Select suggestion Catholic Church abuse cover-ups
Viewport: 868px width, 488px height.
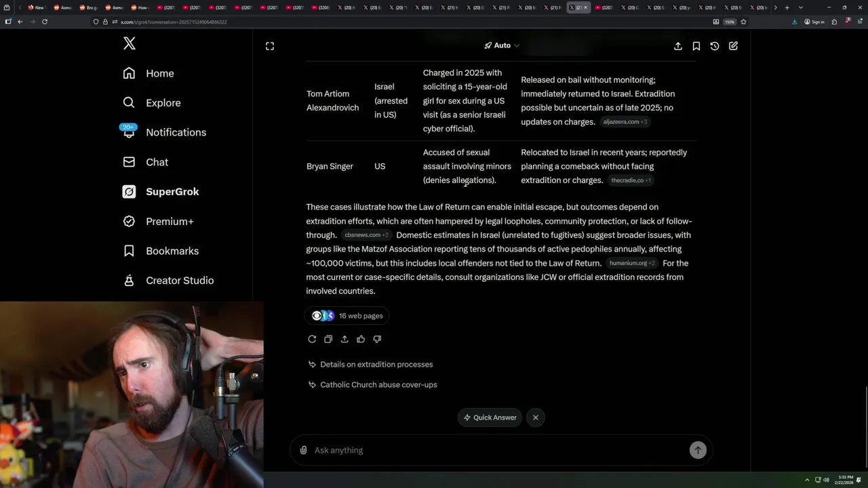pyautogui.click(x=372, y=385)
